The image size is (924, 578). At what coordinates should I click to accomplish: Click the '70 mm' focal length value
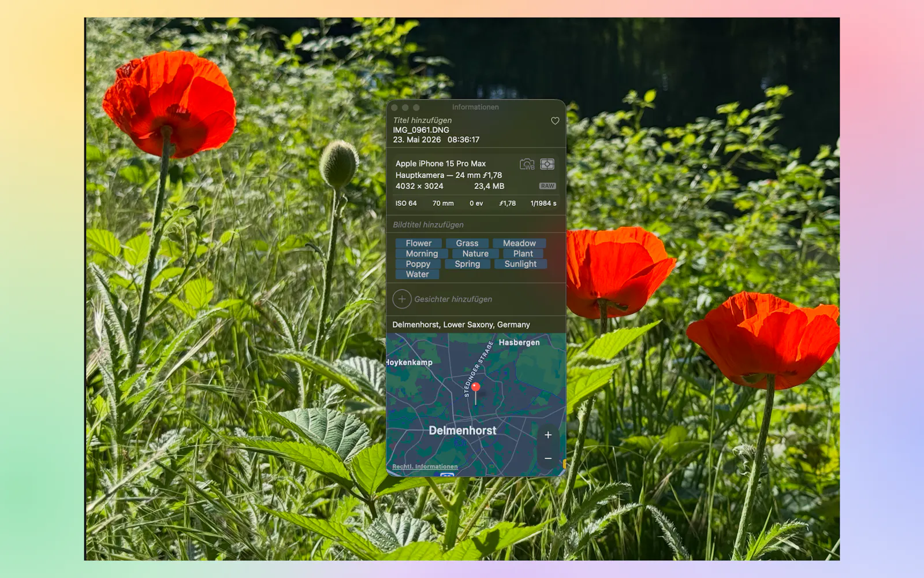(443, 203)
